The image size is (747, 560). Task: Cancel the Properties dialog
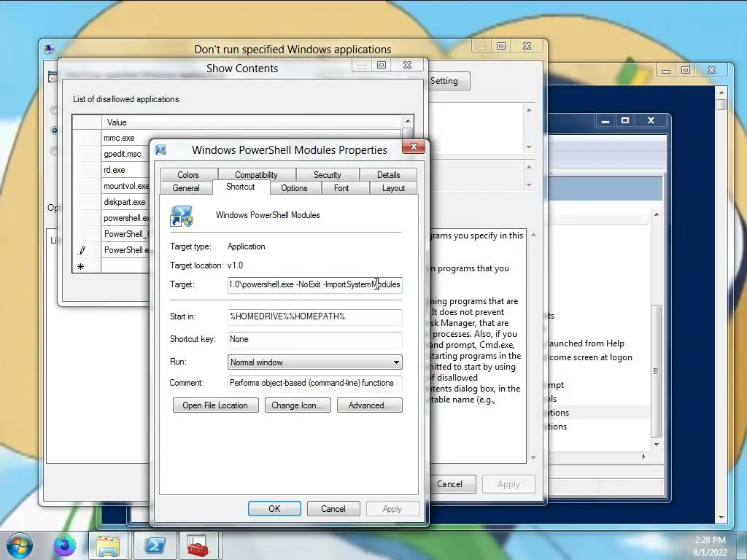pos(333,508)
